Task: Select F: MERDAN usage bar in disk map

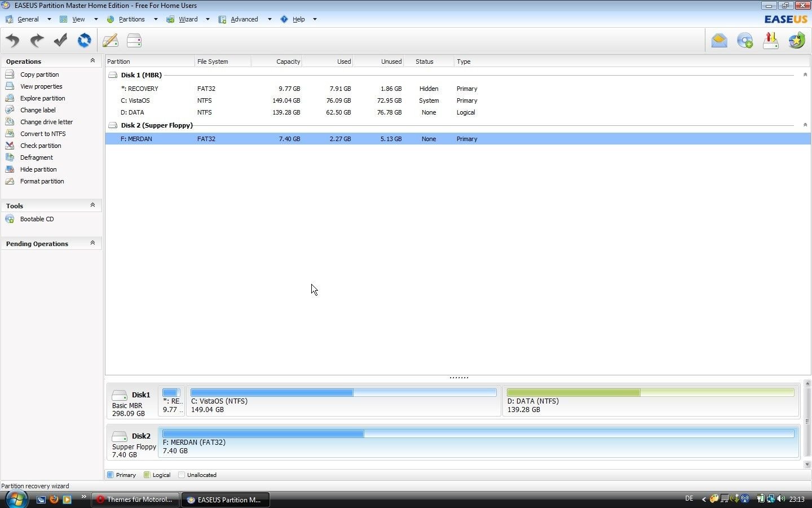Action: (478, 433)
